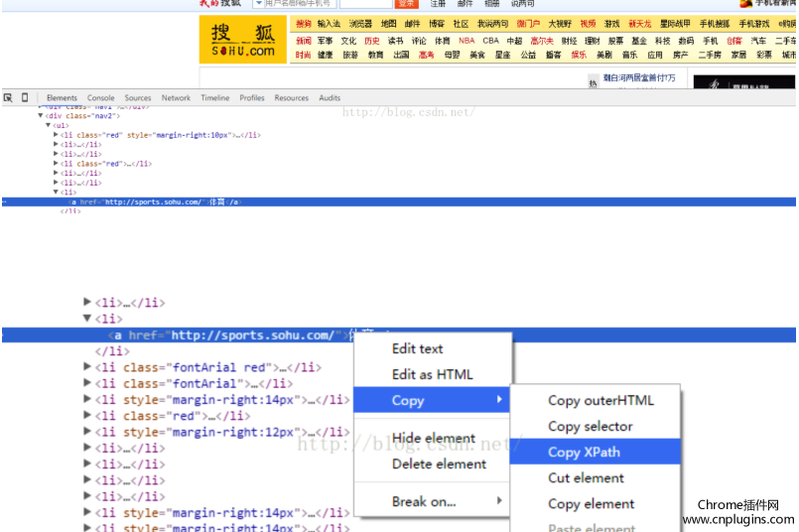Focus the password input field

pos(366,4)
